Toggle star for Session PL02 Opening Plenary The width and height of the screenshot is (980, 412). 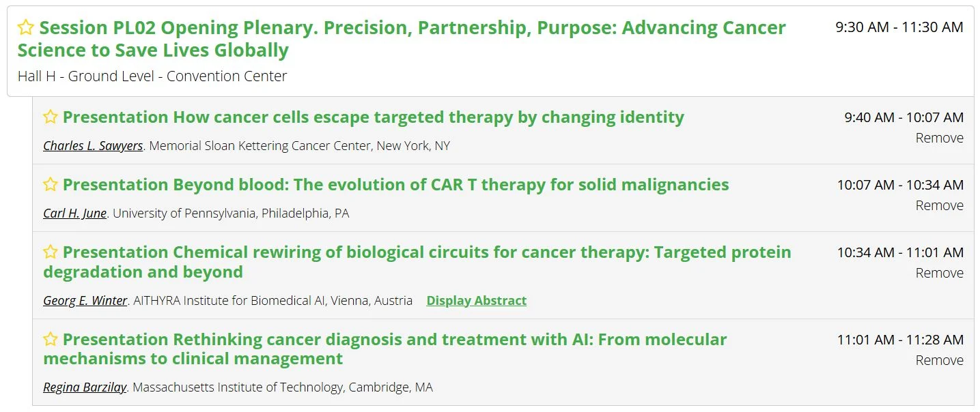[26, 28]
